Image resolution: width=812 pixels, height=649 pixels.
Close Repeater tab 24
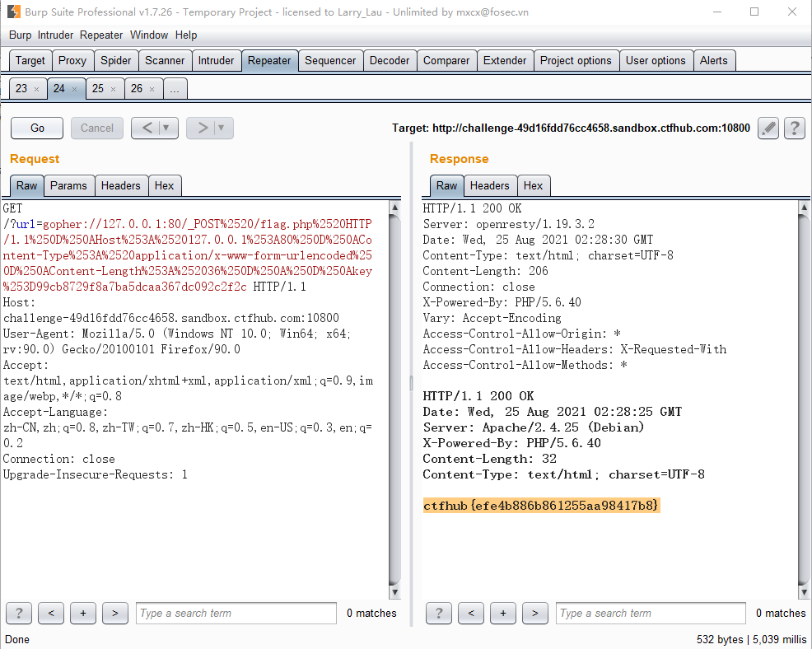coord(75,89)
